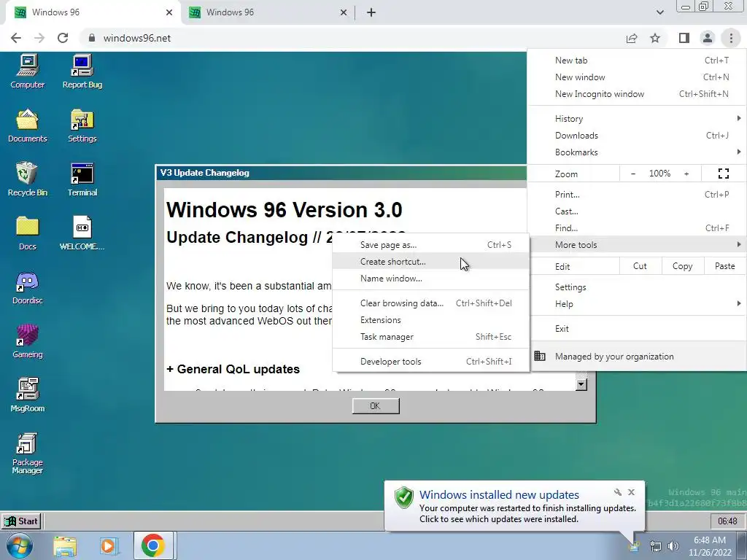Open the Chrome profile avatar
The image size is (747, 560).
tap(708, 38)
